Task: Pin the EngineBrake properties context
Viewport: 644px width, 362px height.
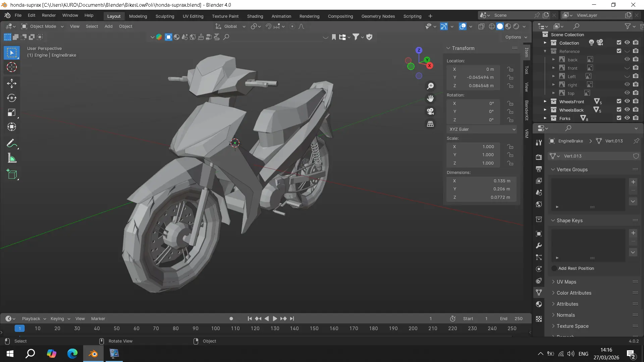Action: [636, 141]
